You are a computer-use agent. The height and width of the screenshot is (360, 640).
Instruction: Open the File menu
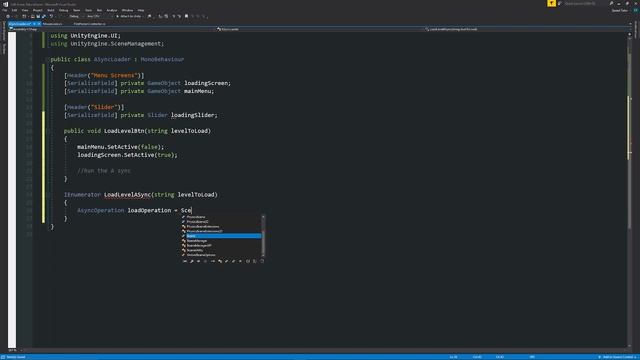coord(5,10)
